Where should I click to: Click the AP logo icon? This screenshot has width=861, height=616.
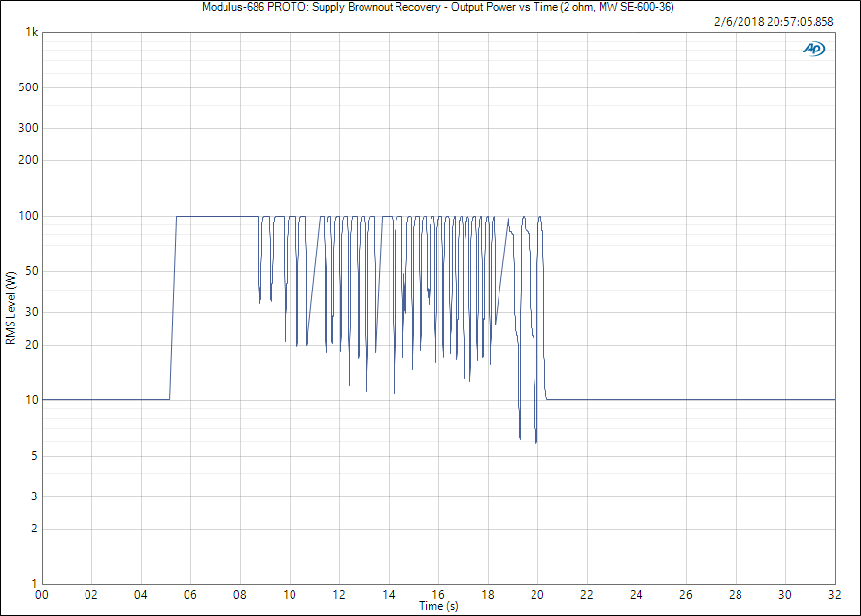tap(813, 49)
